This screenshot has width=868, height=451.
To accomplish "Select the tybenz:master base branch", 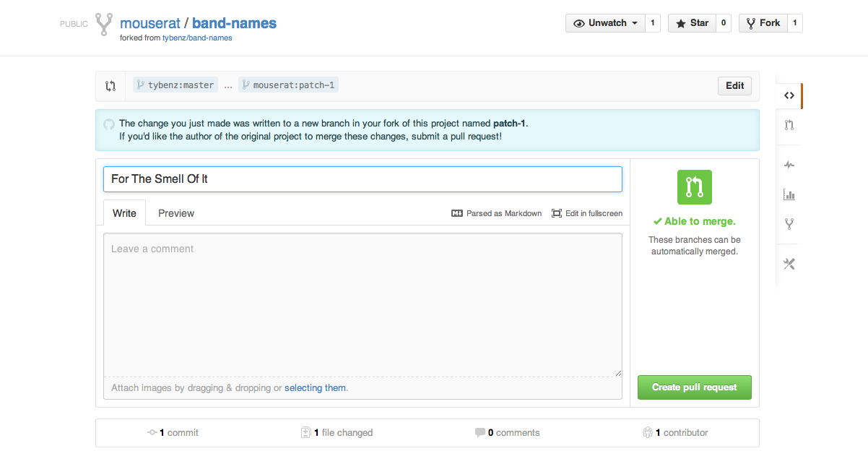I will (x=175, y=85).
